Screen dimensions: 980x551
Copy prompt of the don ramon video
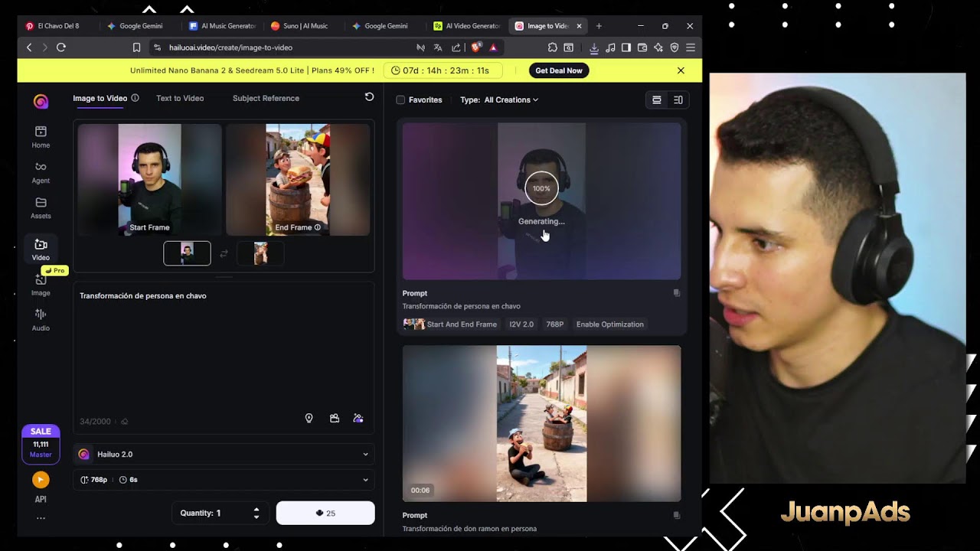(x=676, y=515)
